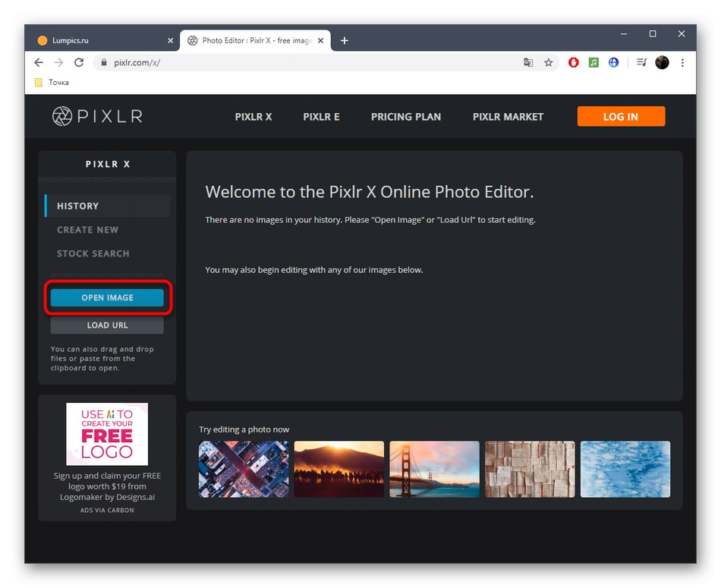Open the translate page icon
This screenshot has height=588, width=721.
tap(528, 62)
